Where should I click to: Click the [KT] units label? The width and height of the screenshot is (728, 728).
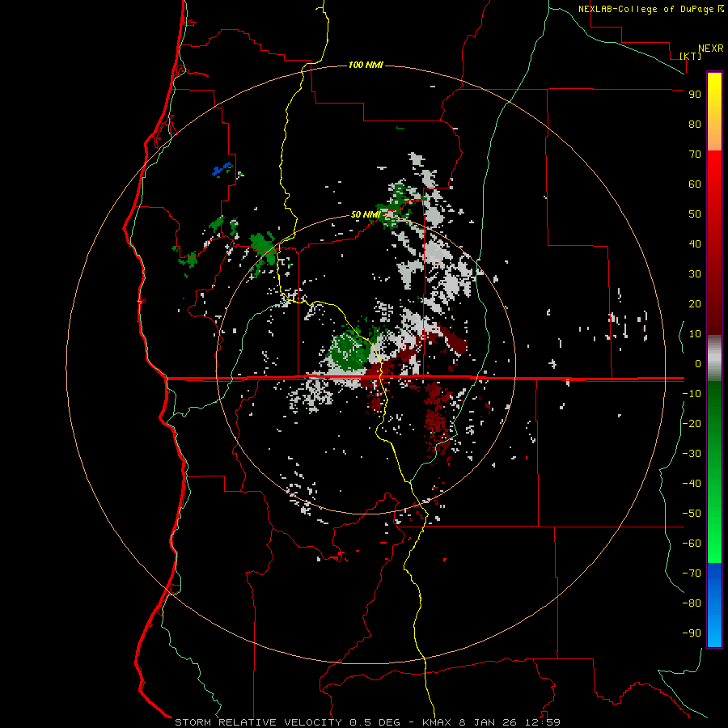(x=691, y=56)
